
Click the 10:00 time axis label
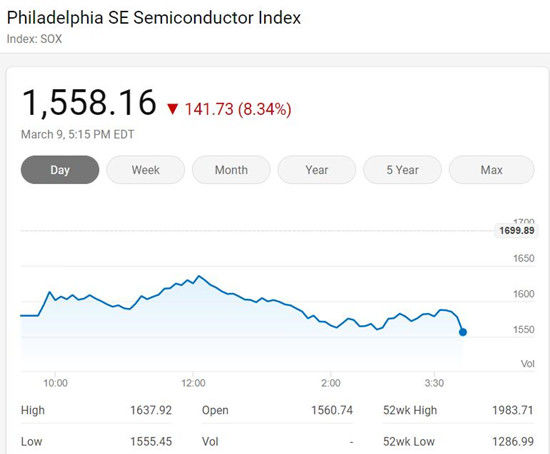click(55, 383)
